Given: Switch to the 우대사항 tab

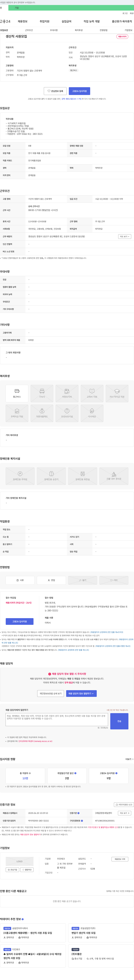Looking at the screenshot, I should click(54, 30).
